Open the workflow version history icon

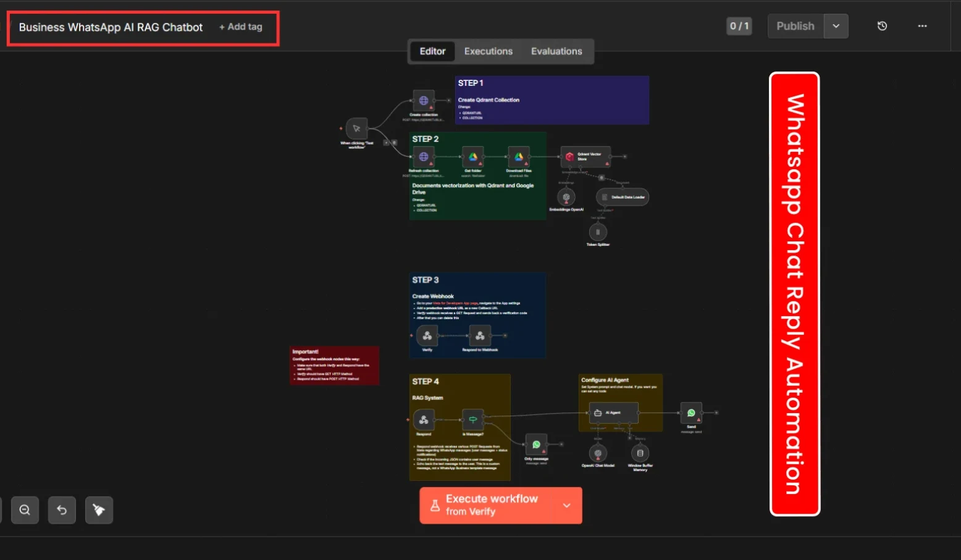click(882, 26)
